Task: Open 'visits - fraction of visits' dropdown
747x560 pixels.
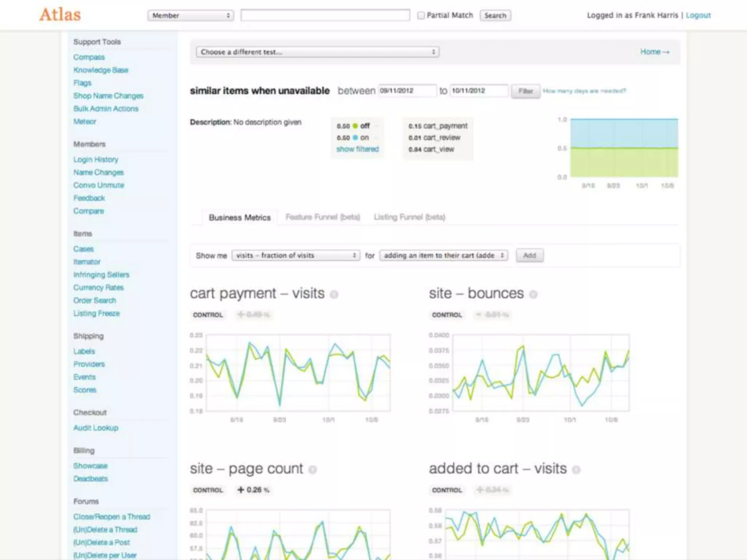Action: (x=296, y=255)
